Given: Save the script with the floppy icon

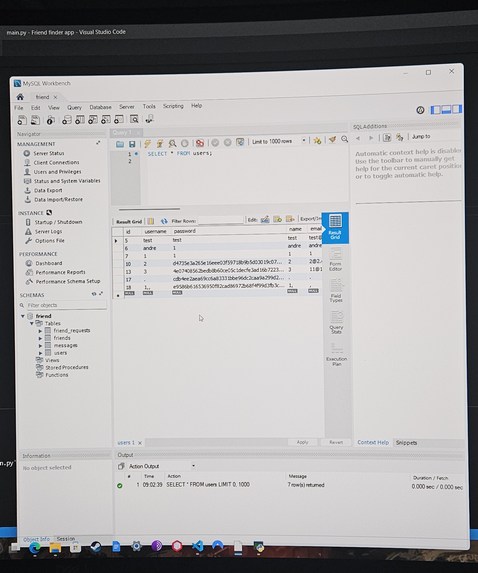Looking at the screenshot, I should (x=132, y=144).
